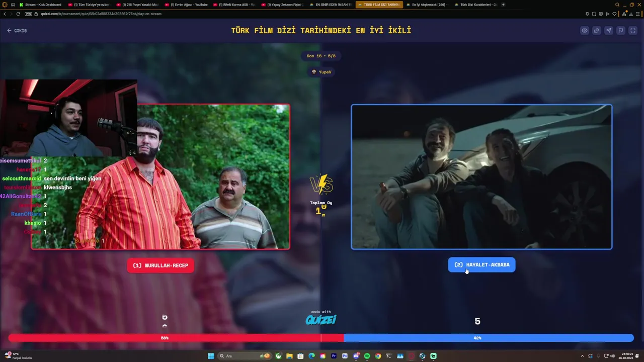644x362 pixels.
Task: Click the paper plane share icon
Action: coord(608,31)
